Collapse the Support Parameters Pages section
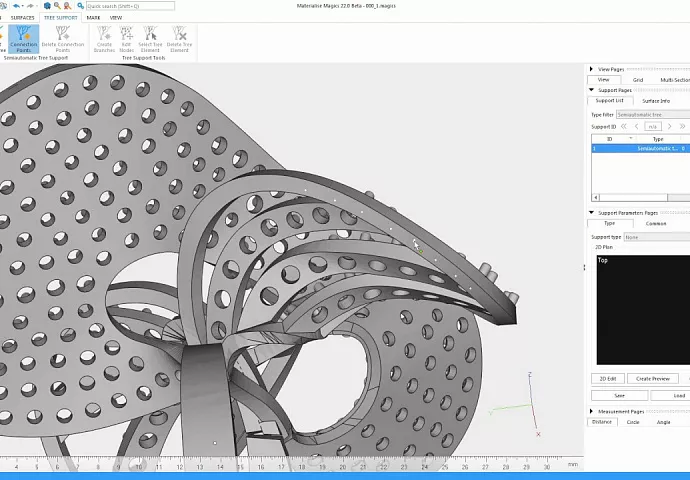The image size is (690, 480). tap(591, 213)
